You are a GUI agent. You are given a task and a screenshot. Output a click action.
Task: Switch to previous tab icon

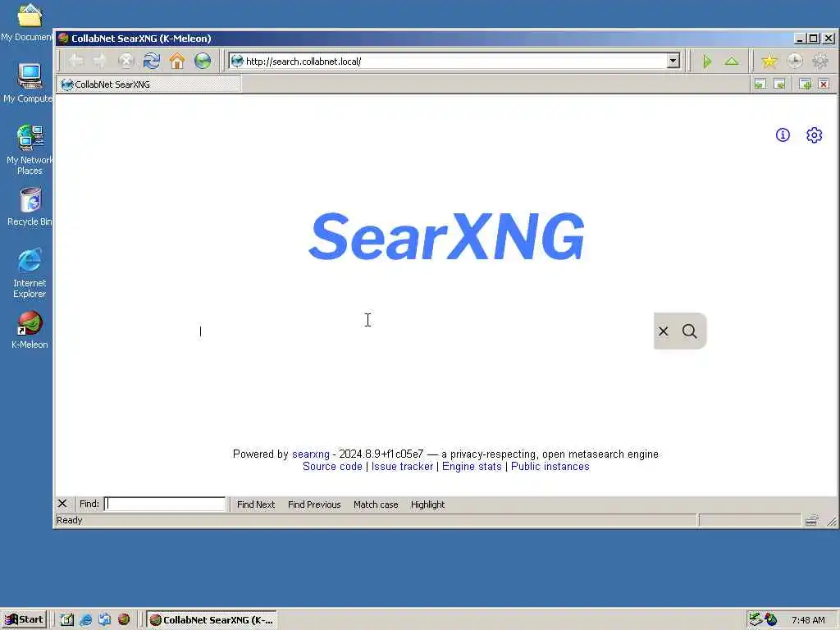tap(760, 84)
